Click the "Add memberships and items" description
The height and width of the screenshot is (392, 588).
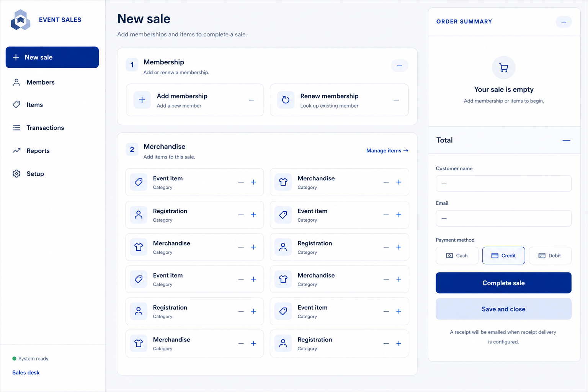click(x=182, y=34)
